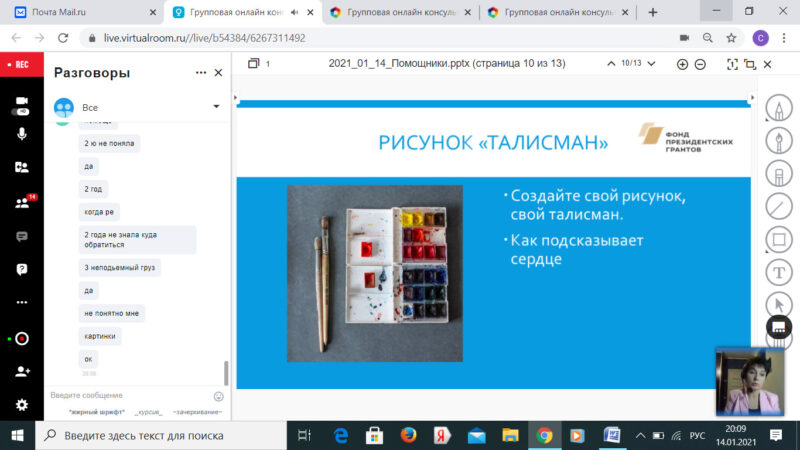The height and width of the screenshot is (450, 800).
Task: Open the screen sharing panel icon
Action: tap(21, 167)
